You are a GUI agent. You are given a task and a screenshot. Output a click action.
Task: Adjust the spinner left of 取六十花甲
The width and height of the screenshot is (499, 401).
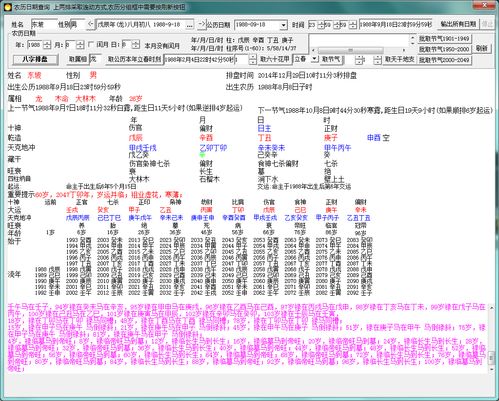coord(253,60)
